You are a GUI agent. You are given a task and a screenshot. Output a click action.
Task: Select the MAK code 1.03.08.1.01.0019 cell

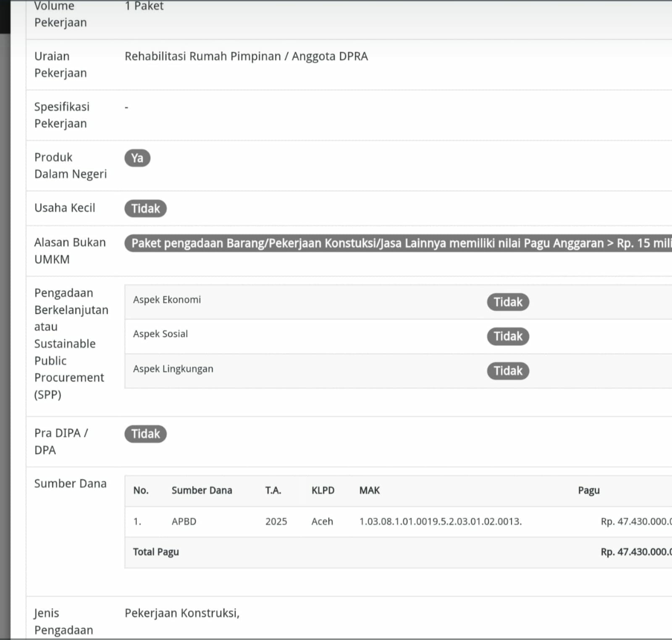pyautogui.click(x=440, y=521)
